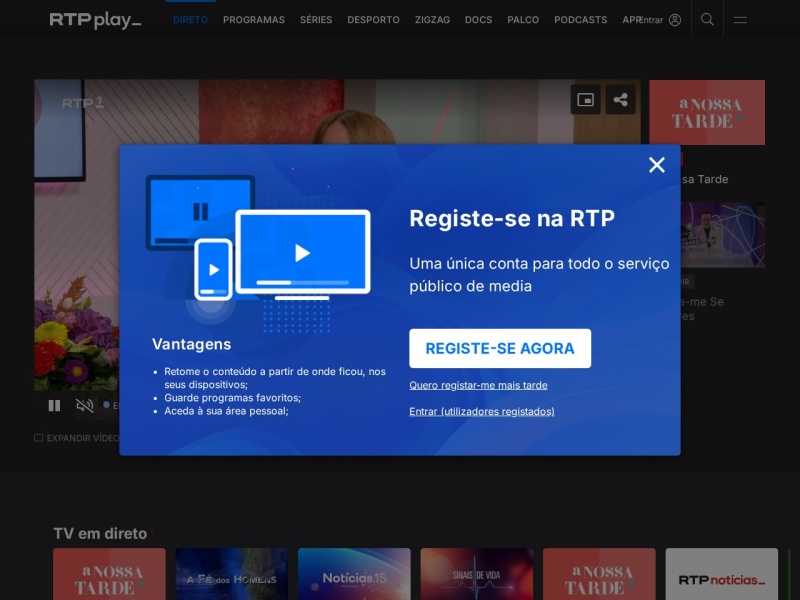Screen dimensions: 800x600
Task: Click EXPANDIR VÍDEO option
Action: click(77, 438)
